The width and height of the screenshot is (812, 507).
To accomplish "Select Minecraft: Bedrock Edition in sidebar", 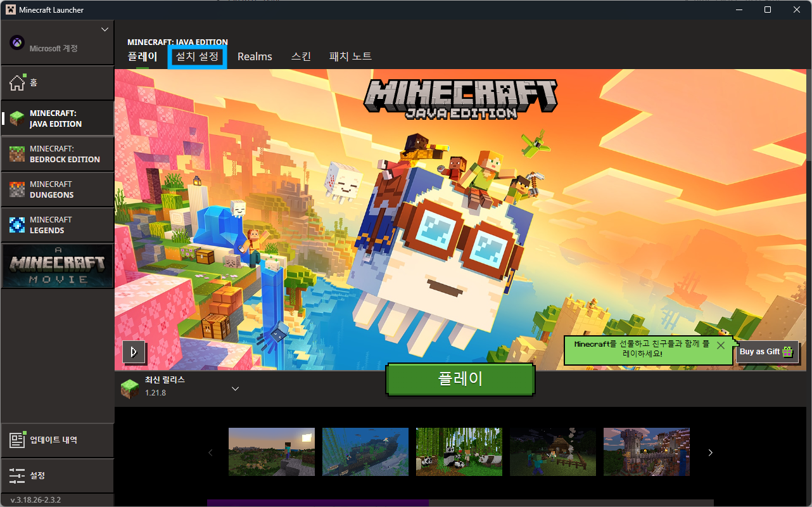I will point(57,154).
